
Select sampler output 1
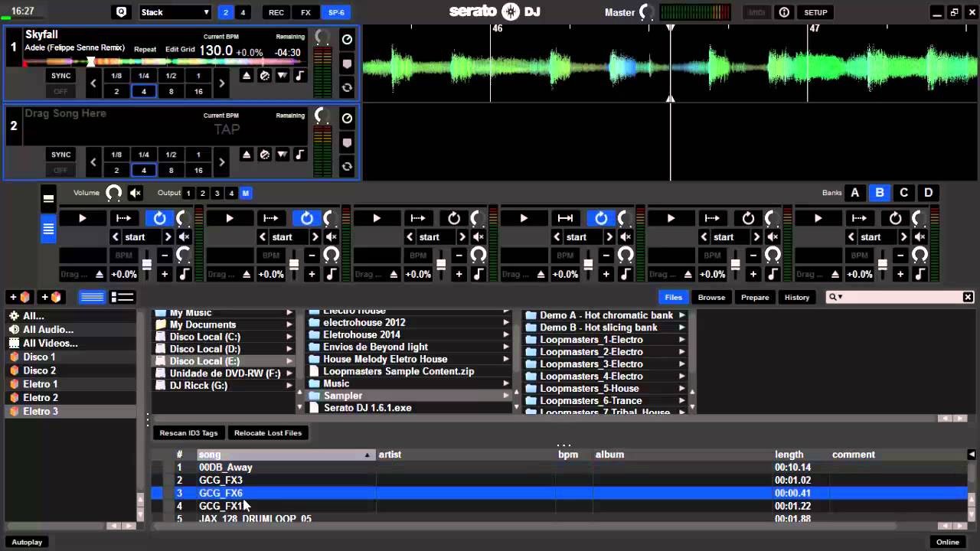click(188, 193)
